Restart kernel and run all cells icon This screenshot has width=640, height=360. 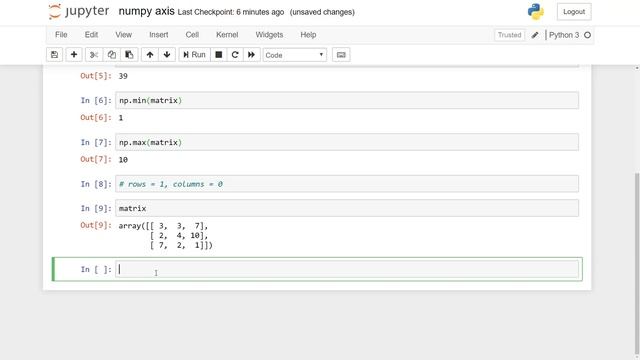click(x=251, y=55)
